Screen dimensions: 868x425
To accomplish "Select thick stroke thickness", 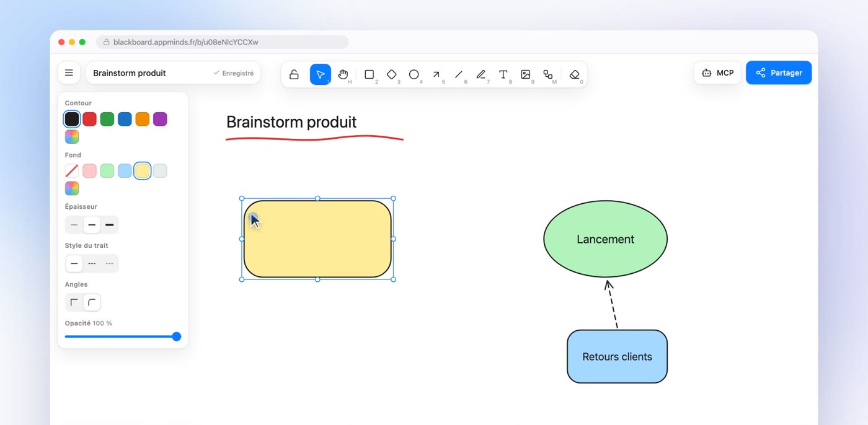I will coord(110,225).
